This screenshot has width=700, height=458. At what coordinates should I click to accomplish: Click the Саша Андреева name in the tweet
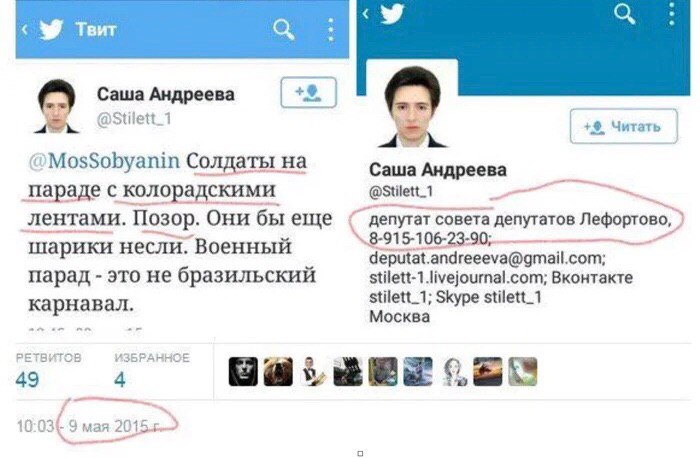(x=166, y=94)
